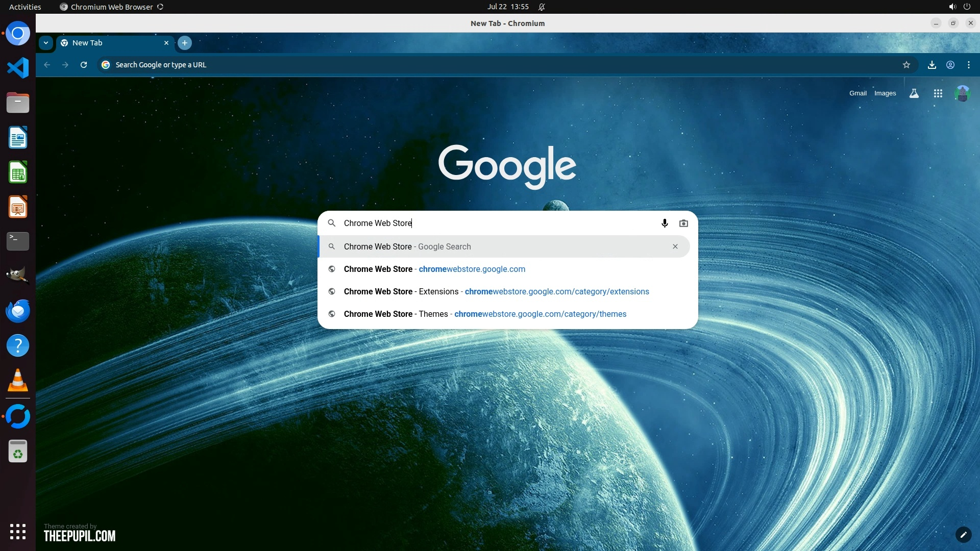Click the voice search microphone icon
The height and width of the screenshot is (551, 980).
pos(665,223)
